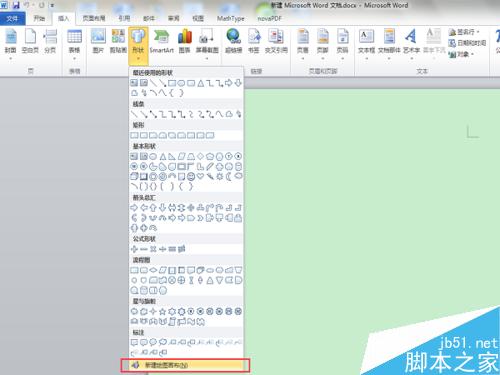Select the smiley face in basic shapes
Screen dimensions: 500x375
click(x=191, y=176)
